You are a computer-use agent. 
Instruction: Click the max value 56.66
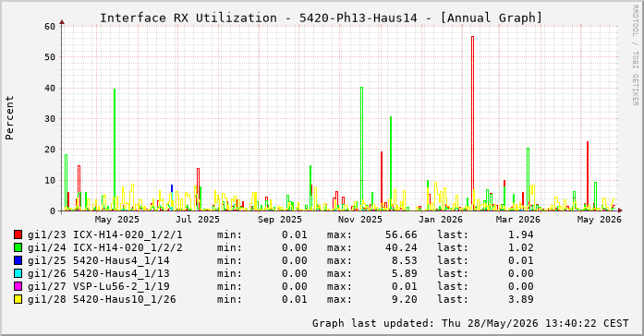tap(401, 234)
